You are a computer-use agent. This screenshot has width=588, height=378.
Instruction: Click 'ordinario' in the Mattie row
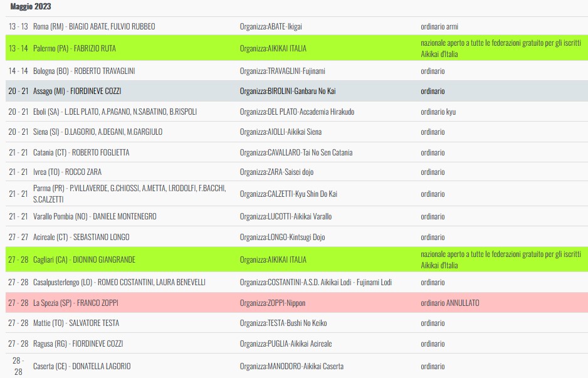point(433,323)
